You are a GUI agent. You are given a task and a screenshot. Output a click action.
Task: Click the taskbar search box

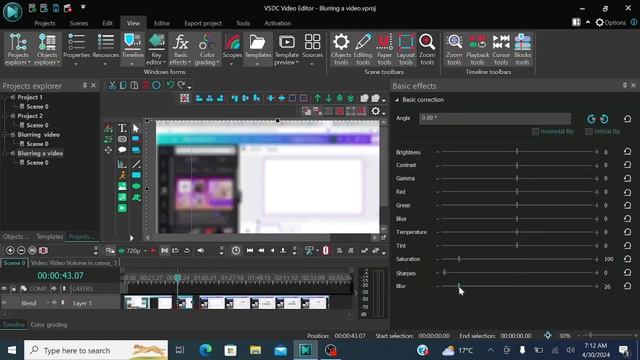[96, 350]
